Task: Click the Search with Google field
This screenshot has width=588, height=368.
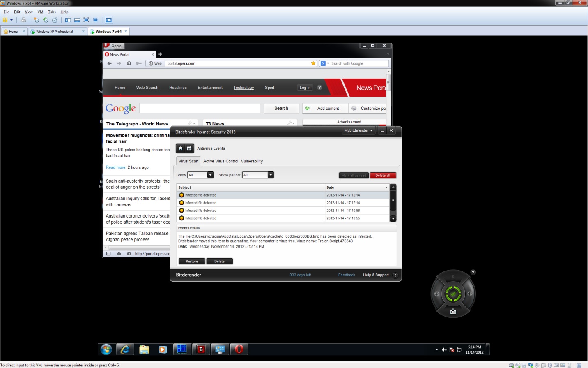Action: click(x=359, y=63)
